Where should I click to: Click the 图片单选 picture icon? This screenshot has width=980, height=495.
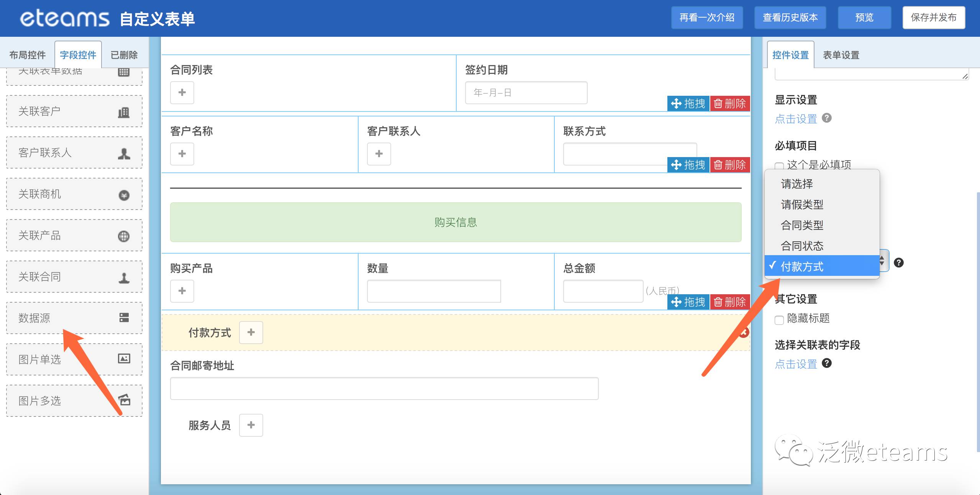pos(123,359)
